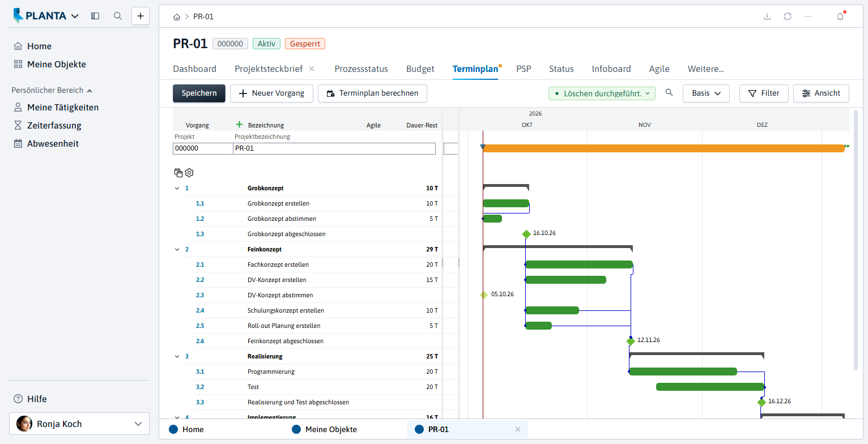
Task: Click the green plus icon beside Bezeichnung
Action: (x=239, y=125)
